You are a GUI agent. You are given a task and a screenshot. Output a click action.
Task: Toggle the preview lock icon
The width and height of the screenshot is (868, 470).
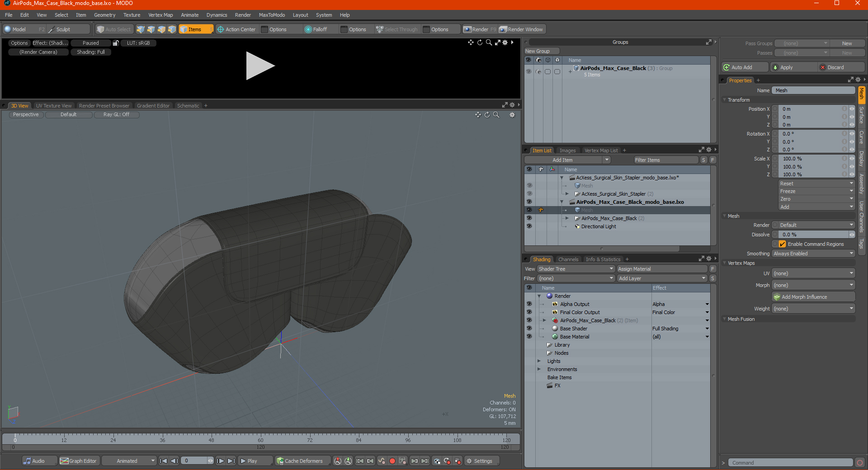[x=116, y=43]
